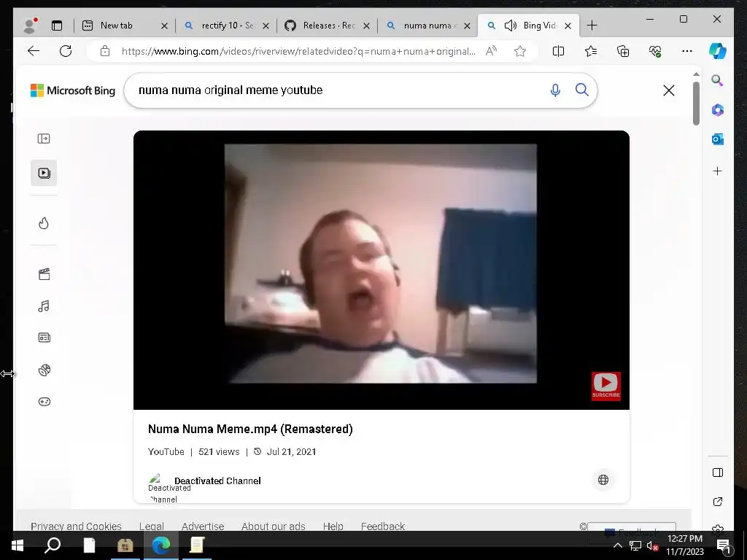This screenshot has width=747, height=560.
Task: Show hidden system tray icons
Action: coord(617,545)
